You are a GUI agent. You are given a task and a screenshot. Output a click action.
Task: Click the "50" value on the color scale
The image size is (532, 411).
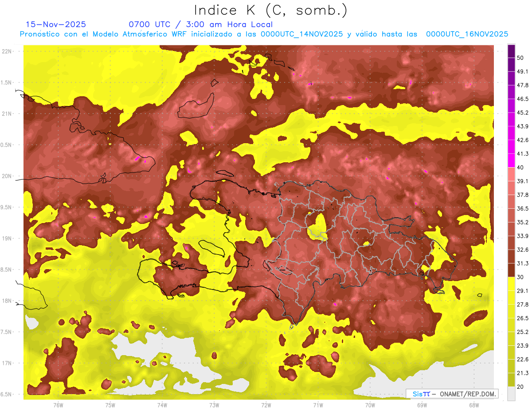(x=521, y=58)
